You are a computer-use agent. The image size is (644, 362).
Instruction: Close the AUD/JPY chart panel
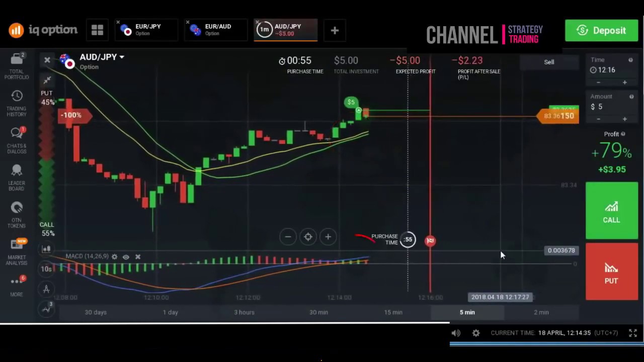47,60
